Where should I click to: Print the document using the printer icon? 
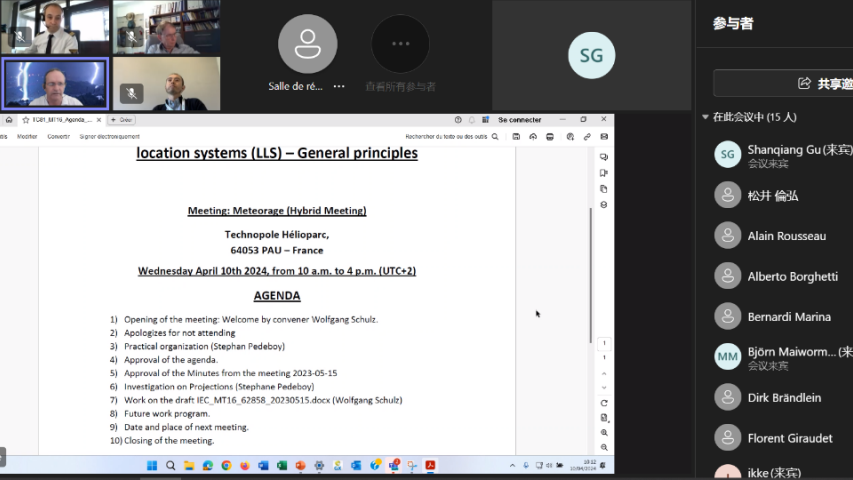(550, 137)
